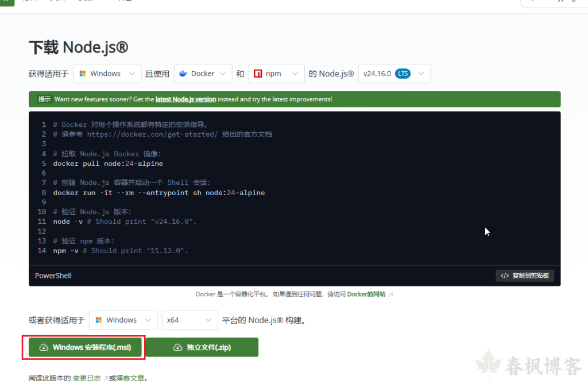
Task: Open the npm package manager dropdown
Action: coord(276,73)
